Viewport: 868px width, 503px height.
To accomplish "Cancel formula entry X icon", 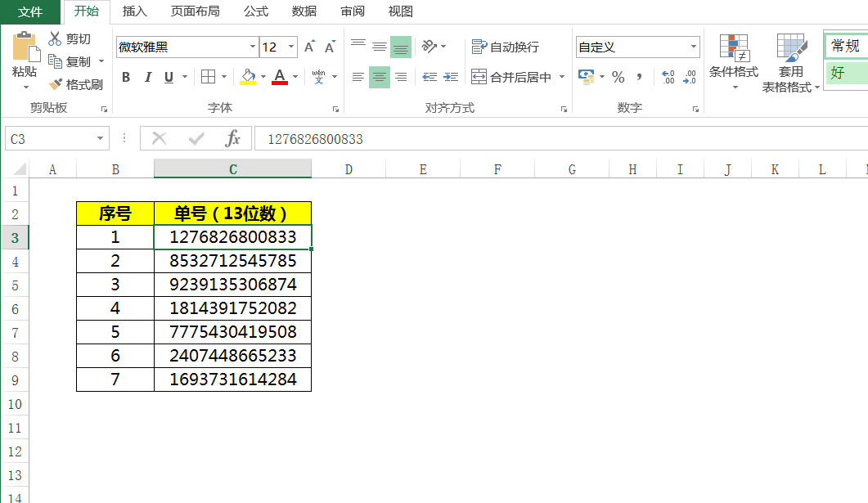I will coord(160,138).
